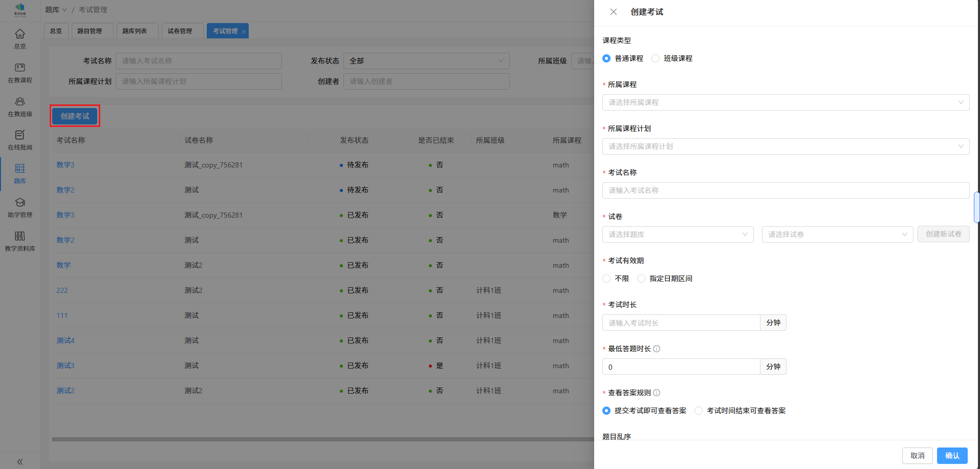Switch to the 题目管理 tab
This screenshot has width=980, height=469.
[90, 31]
